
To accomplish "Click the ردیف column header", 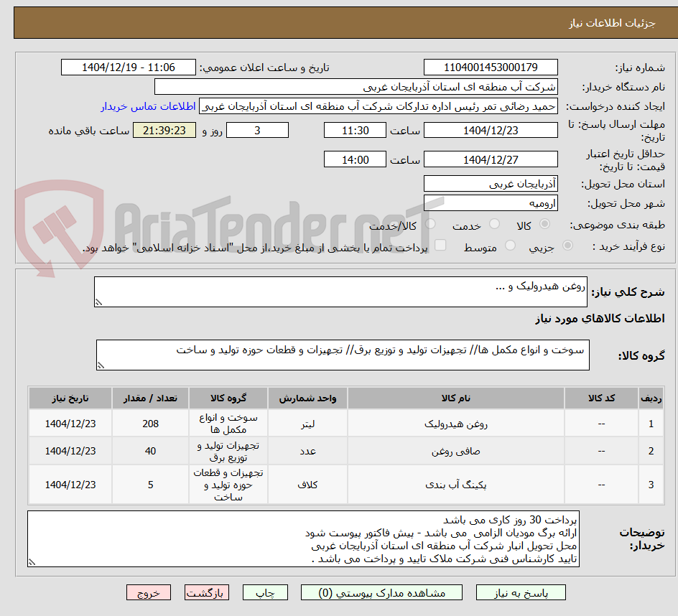I will tap(651, 398).
